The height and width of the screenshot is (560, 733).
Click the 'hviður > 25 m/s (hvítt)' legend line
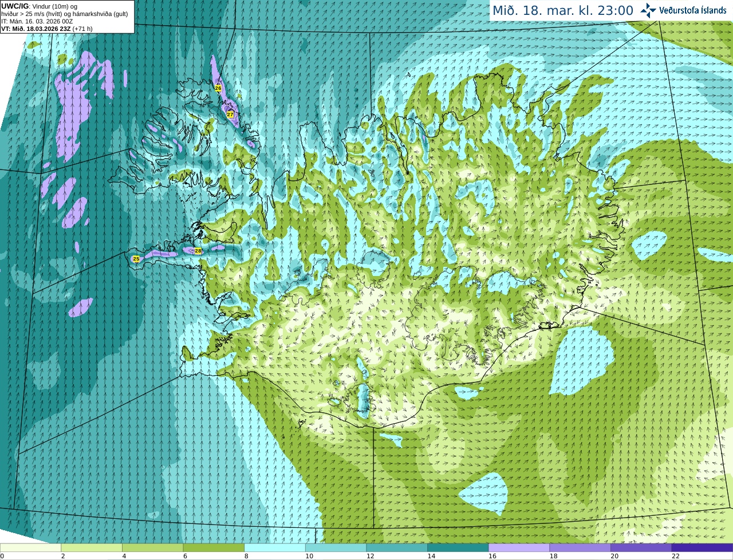pyautogui.click(x=65, y=14)
